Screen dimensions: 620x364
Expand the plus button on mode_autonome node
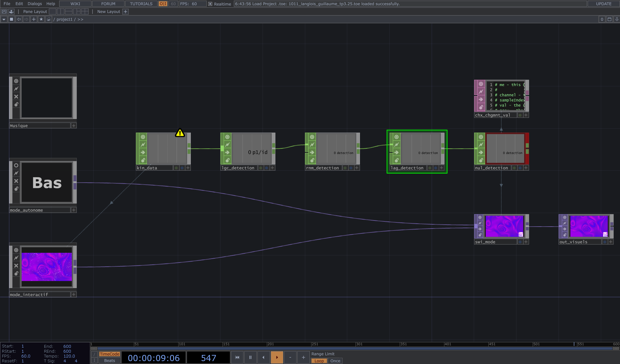[x=74, y=210]
